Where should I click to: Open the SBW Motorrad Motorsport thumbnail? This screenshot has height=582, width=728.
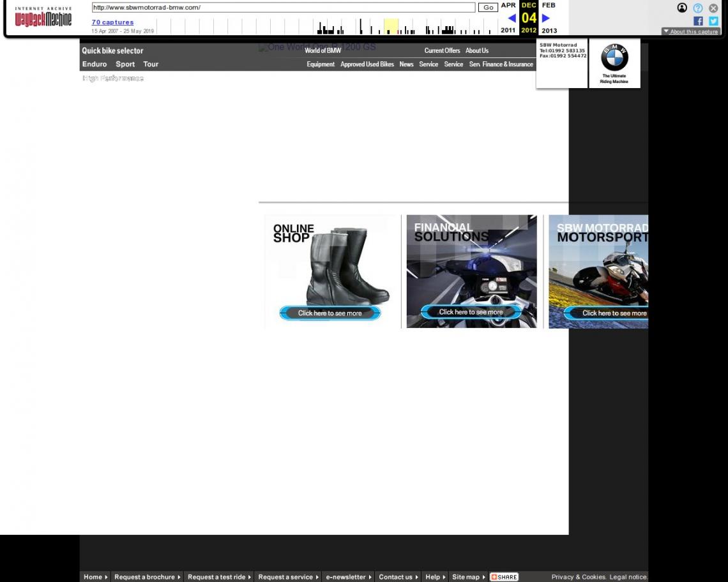click(x=598, y=271)
